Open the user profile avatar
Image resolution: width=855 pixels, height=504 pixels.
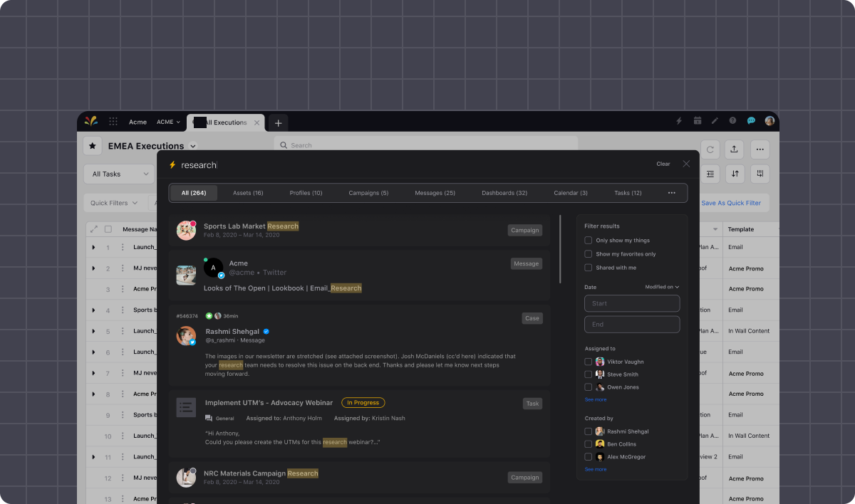pos(769,121)
